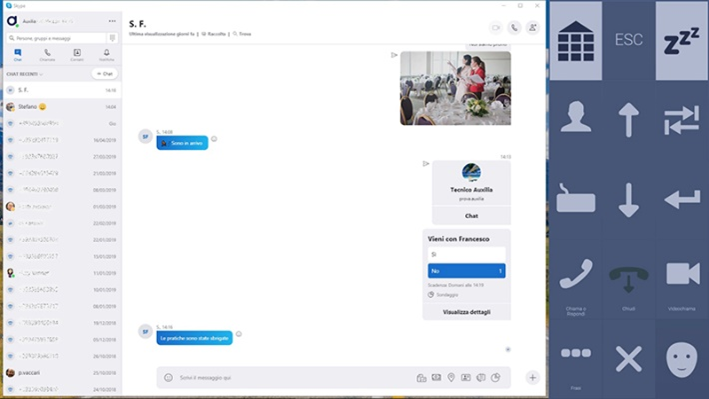Click the X cancel icon in the side panel

tap(629, 359)
